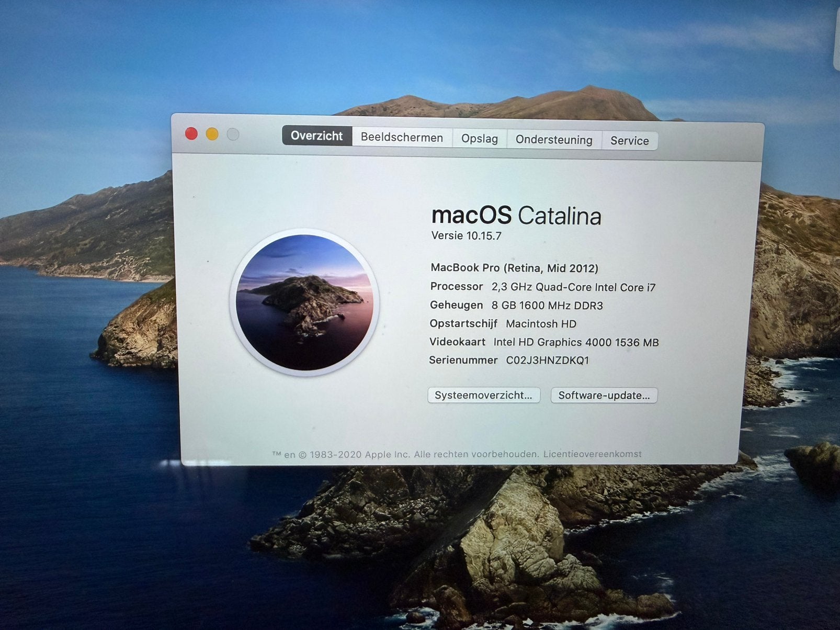Click the memory value '8 GB 1600 MHz DDR3'
Screen dimensions: 840x630
pyautogui.click(x=547, y=306)
